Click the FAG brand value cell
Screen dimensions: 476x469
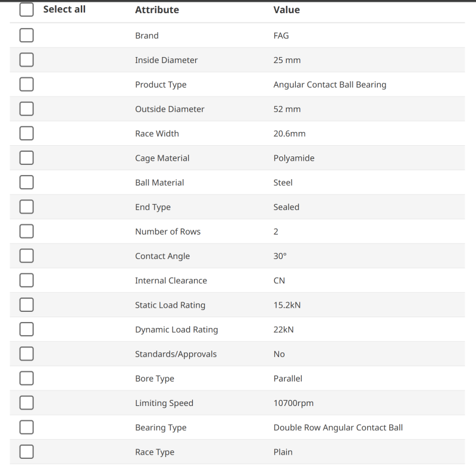[281, 36]
